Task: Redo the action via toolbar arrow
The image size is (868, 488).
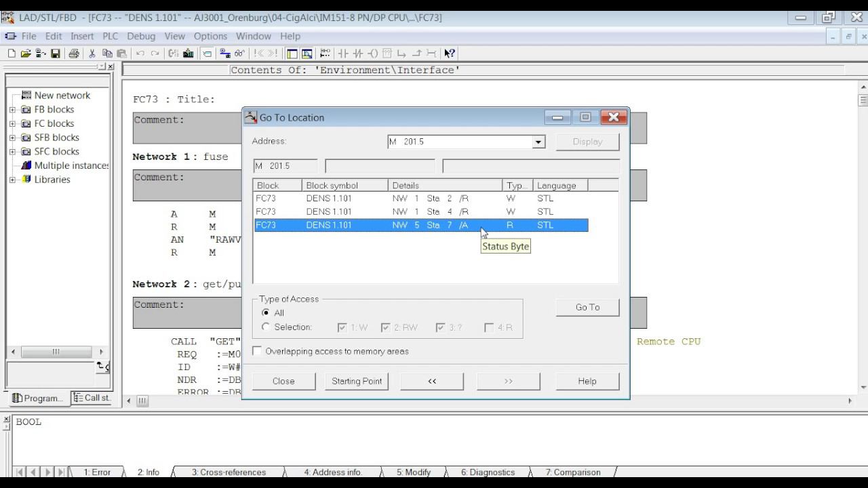Action: click(155, 54)
